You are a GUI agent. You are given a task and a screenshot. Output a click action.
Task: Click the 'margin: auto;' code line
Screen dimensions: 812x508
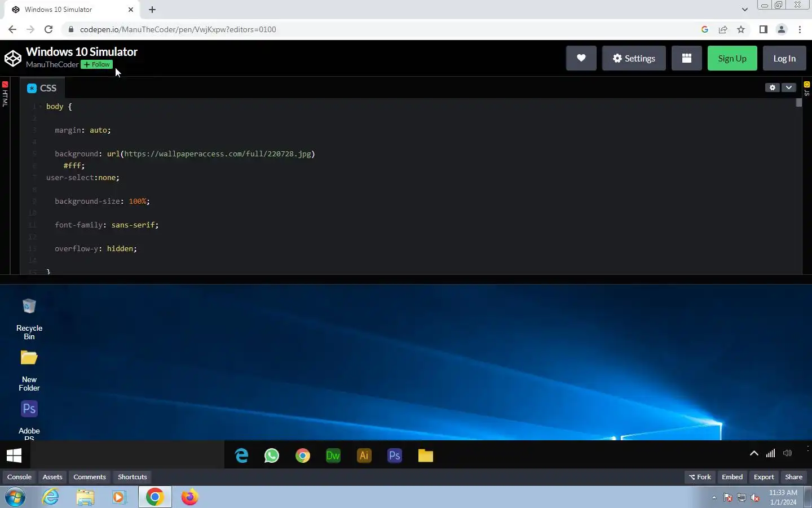[83, 130]
